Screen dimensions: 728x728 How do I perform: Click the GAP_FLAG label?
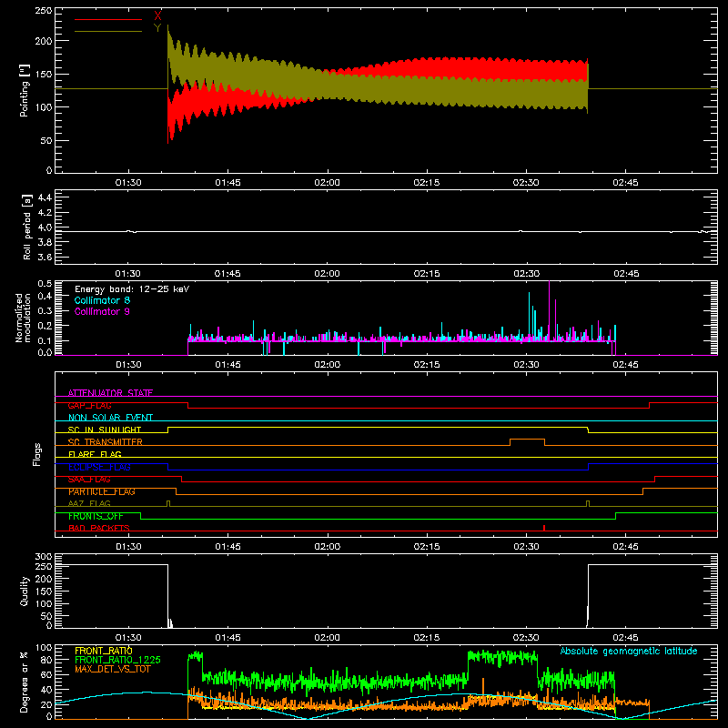(89, 405)
